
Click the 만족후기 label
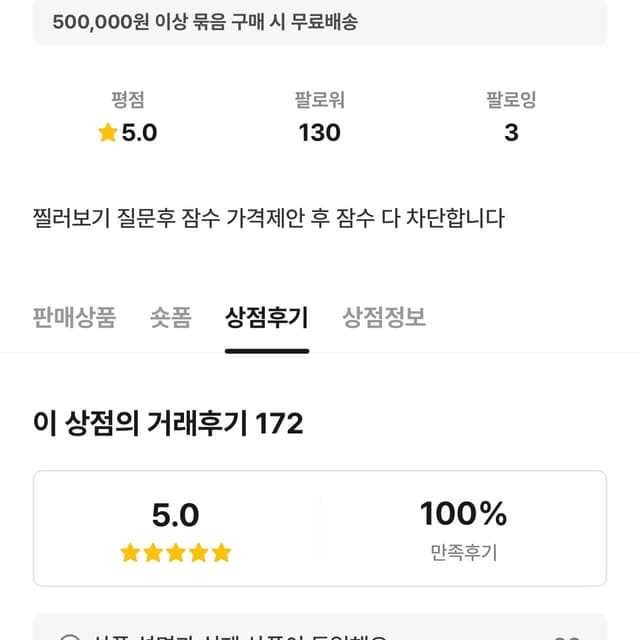pyautogui.click(x=463, y=552)
